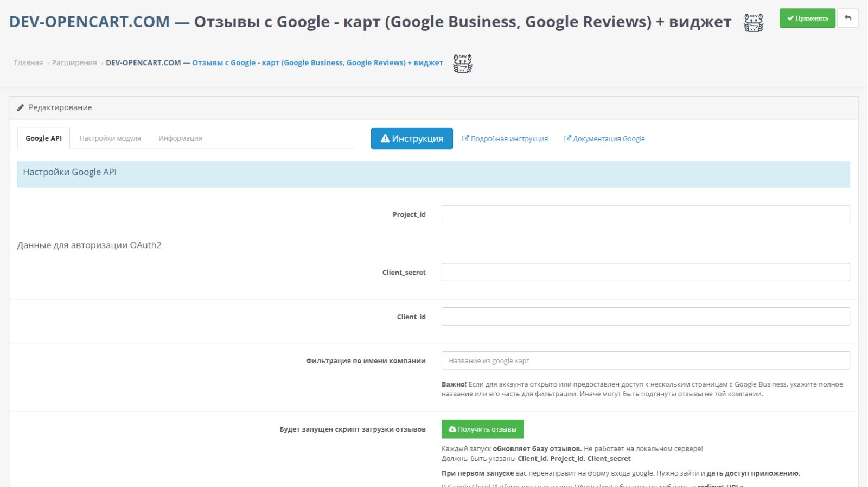Click the DEV crab logo beside page title
Viewport: 868px width, 487px height.
tap(754, 22)
